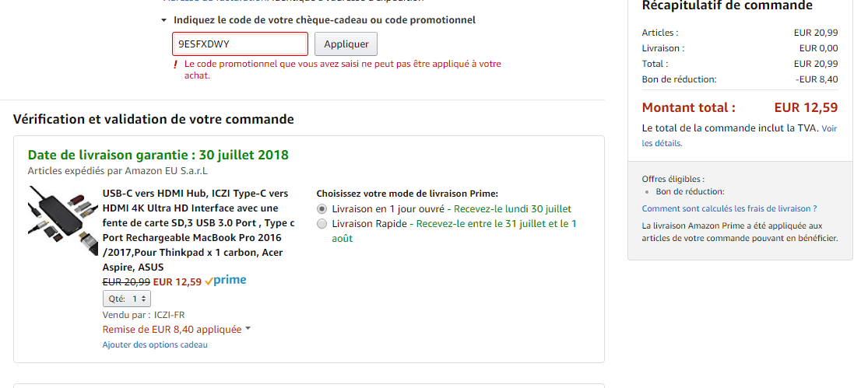Image resolution: width=868 pixels, height=388 pixels.
Task: Choose the Livraison Rapide radio button
Action: click(x=322, y=224)
